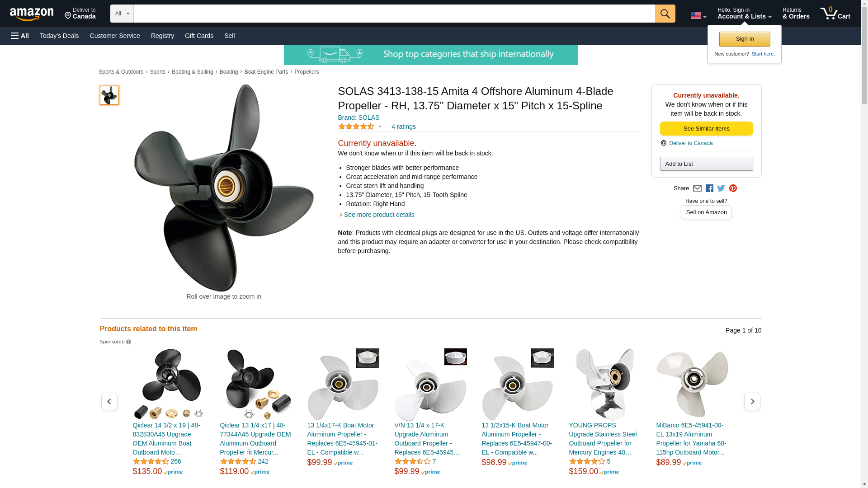This screenshot has height=488, width=868.
Task: Expand the search category All dropdown
Action: 122,14
